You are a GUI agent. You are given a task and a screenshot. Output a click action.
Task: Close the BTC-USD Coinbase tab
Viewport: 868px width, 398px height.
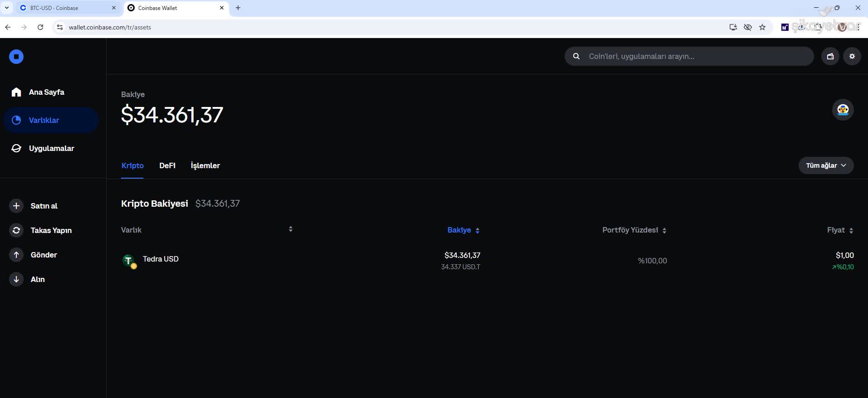point(114,8)
